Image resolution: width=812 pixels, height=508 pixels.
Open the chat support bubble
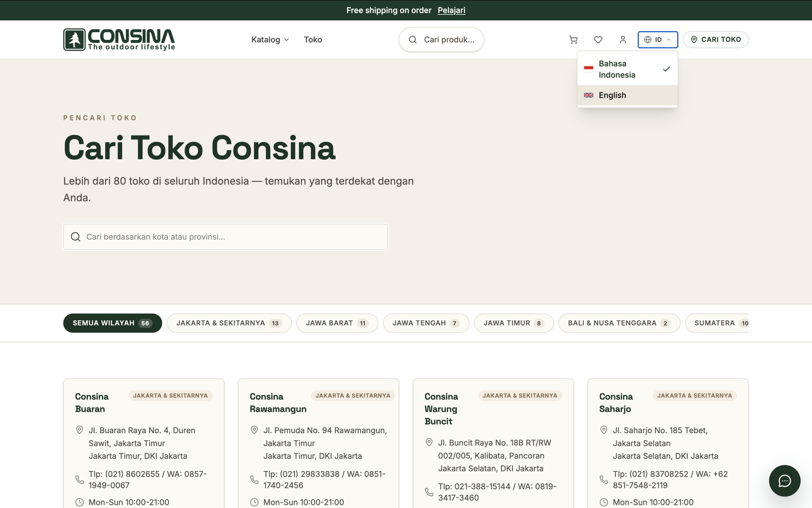click(x=784, y=480)
